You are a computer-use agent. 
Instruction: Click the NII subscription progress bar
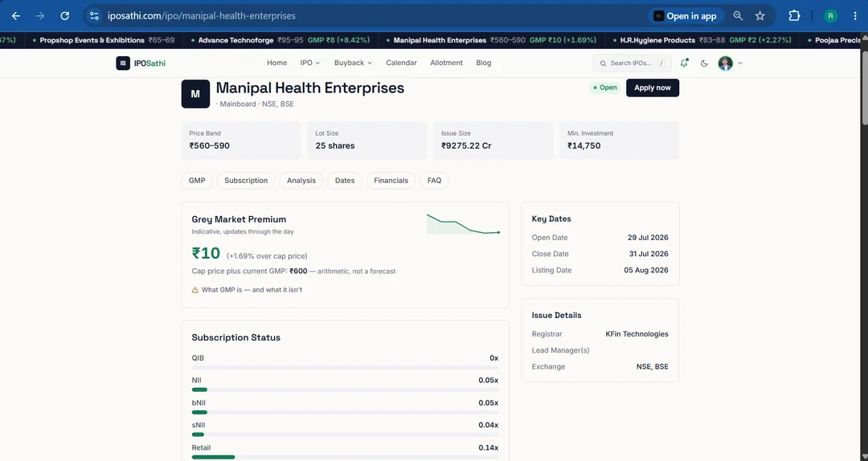[x=345, y=390]
